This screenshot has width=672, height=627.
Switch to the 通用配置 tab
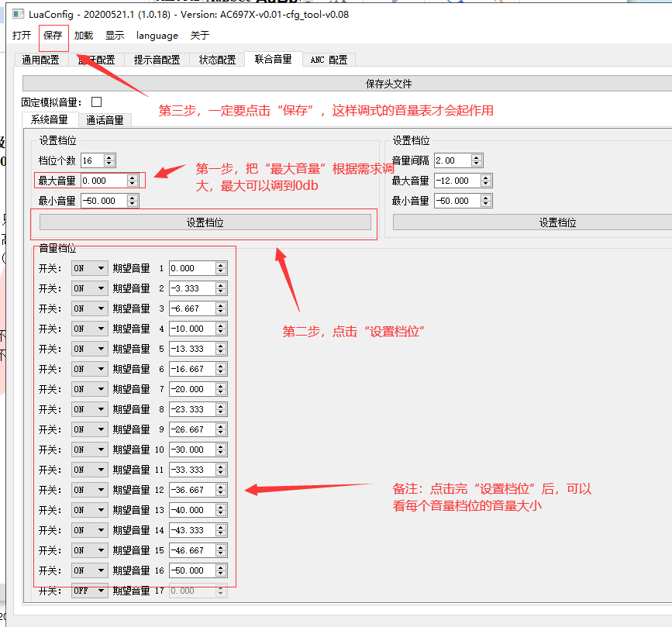[x=41, y=60]
